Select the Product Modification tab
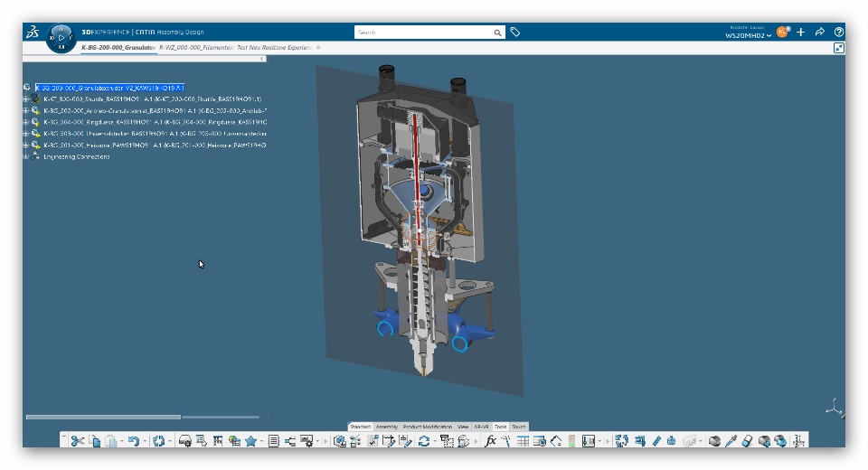Viewport: 868px width, 470px height. coord(428,427)
